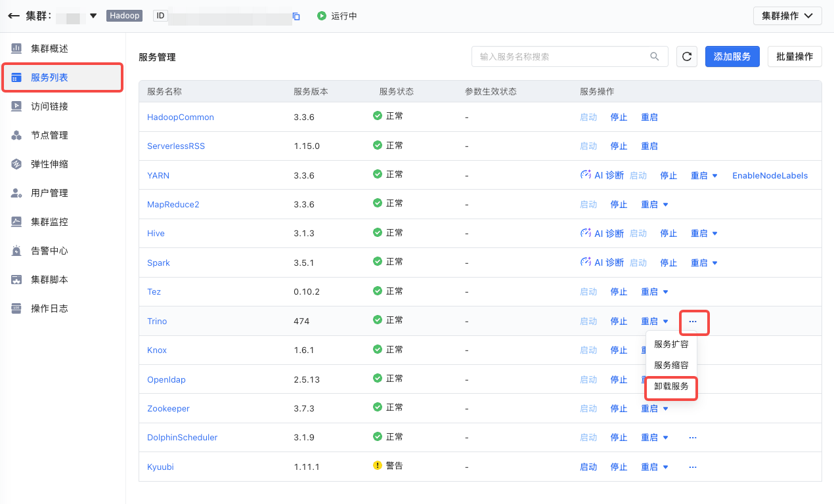Expand the 集群操作 dropdown

pyautogui.click(x=787, y=16)
